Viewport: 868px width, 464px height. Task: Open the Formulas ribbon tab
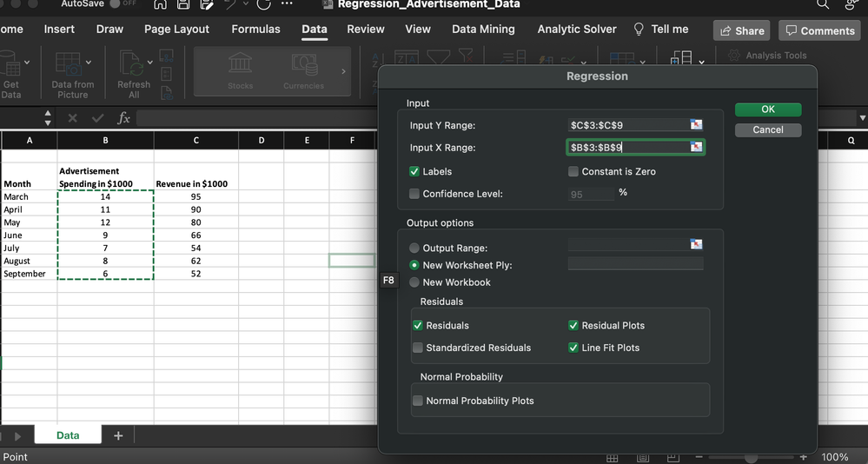[255, 30]
